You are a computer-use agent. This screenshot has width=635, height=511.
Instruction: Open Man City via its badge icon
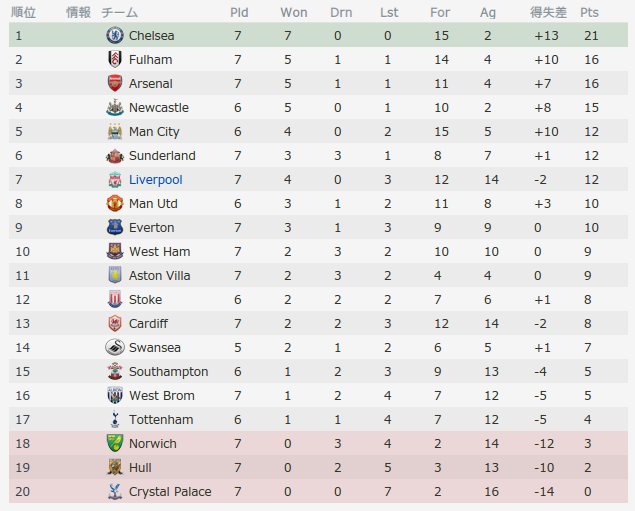click(x=115, y=131)
